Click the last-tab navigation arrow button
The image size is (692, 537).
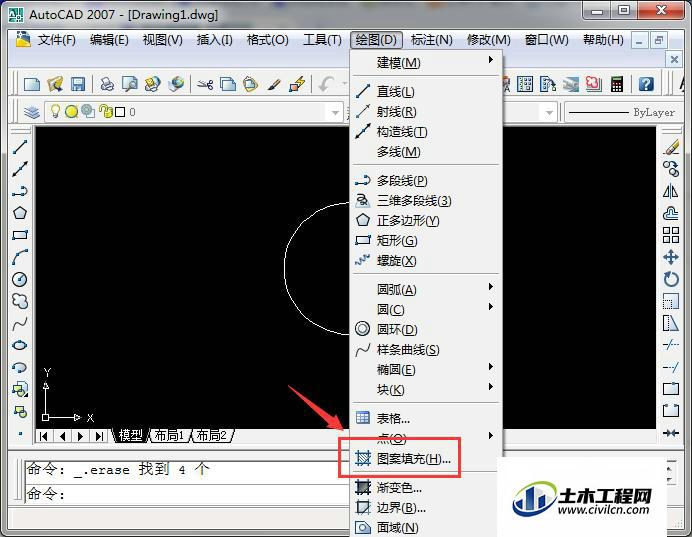click(99, 436)
